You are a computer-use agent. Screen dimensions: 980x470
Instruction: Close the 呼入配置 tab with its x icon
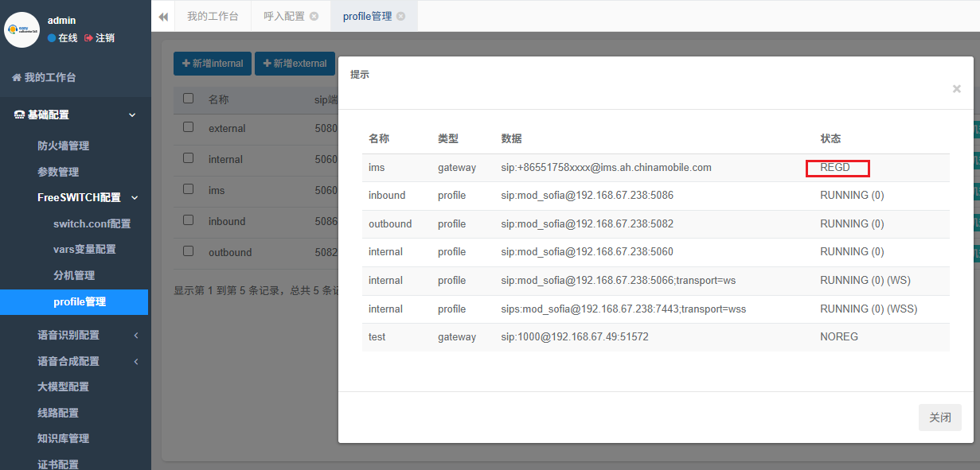coord(314,16)
